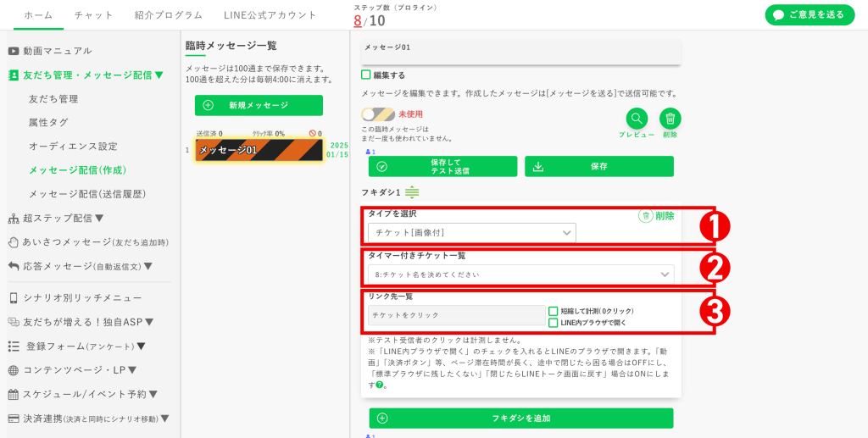Expand 登録フォーム(アンケート) menu
The height and width of the screenshot is (438, 868).
pos(142,347)
